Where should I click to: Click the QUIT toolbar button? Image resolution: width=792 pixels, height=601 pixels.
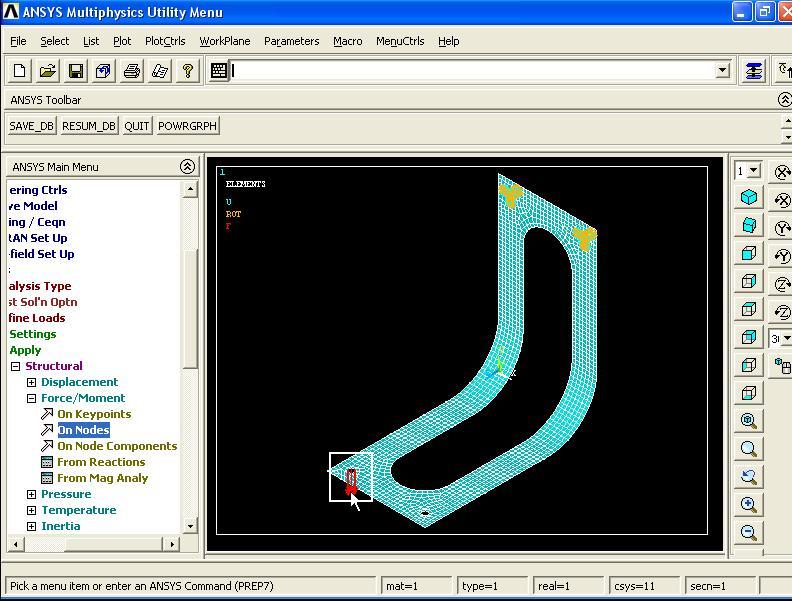(137, 126)
